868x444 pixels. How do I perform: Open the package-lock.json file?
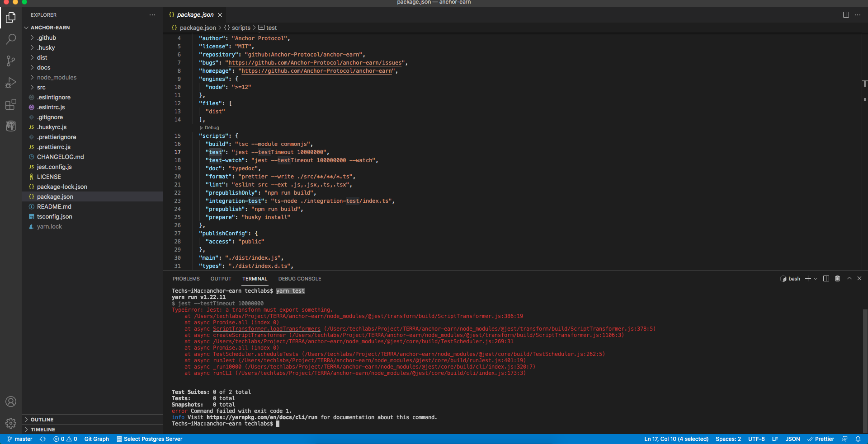click(x=92, y=187)
